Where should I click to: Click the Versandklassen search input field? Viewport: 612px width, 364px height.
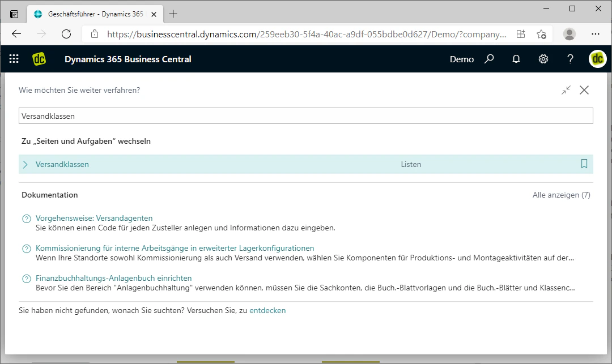click(306, 115)
